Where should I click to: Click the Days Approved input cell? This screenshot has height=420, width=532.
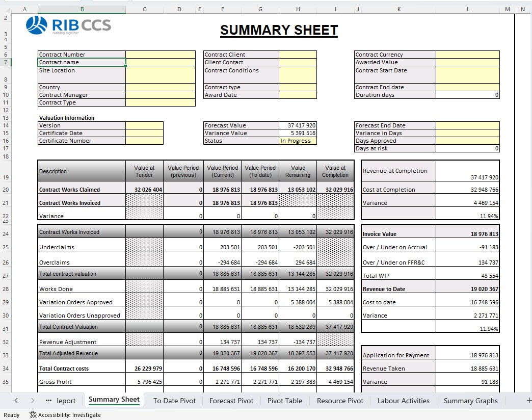click(x=467, y=141)
